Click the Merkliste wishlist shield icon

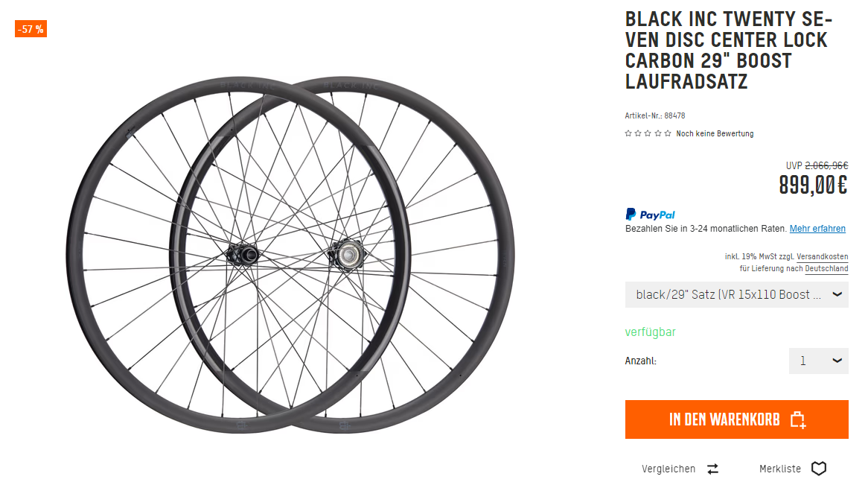tap(819, 469)
